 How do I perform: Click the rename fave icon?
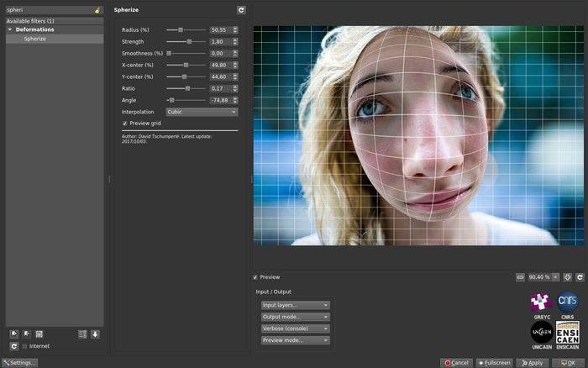(x=39, y=334)
